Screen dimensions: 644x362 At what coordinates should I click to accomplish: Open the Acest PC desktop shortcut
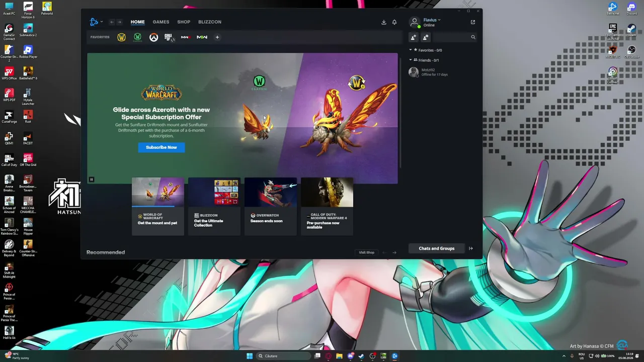point(9,9)
